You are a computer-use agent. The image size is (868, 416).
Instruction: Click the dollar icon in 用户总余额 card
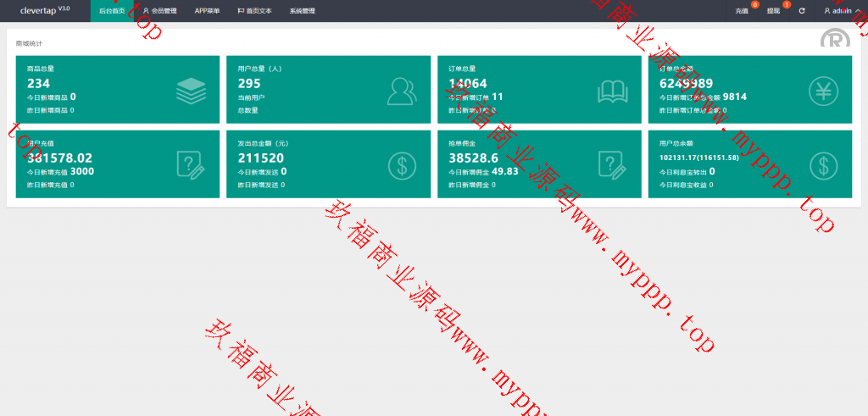tap(823, 164)
